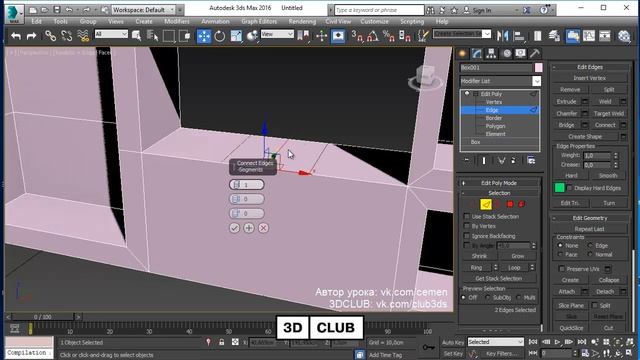
Task: Open the Customize menu
Action: (x=374, y=21)
